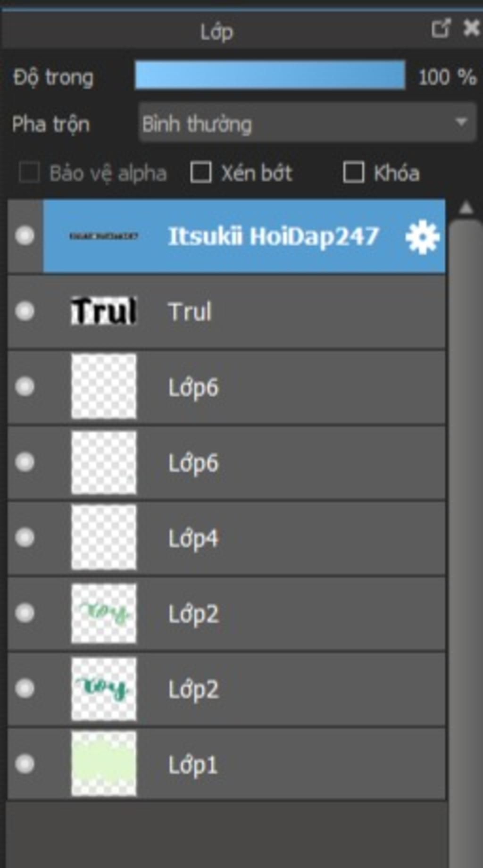Image resolution: width=483 pixels, height=868 pixels.
Task: Enable the Khóa lock checkbox
Action: coord(353,172)
